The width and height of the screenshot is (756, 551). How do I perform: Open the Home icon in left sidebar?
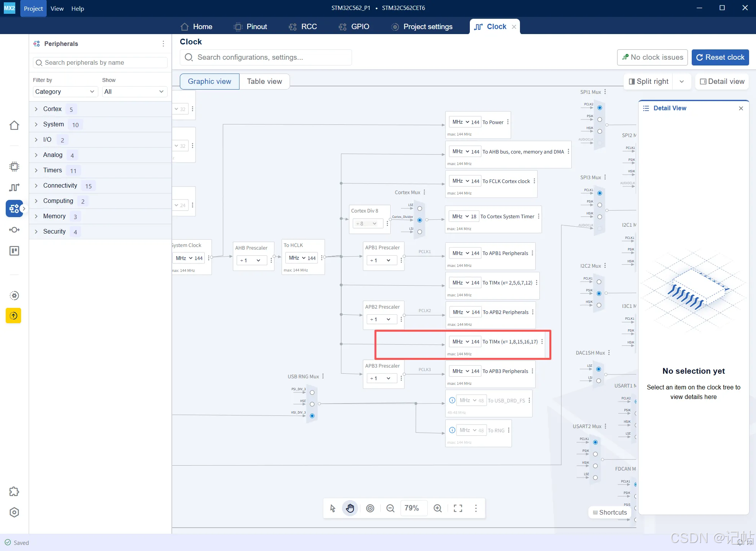click(x=14, y=125)
